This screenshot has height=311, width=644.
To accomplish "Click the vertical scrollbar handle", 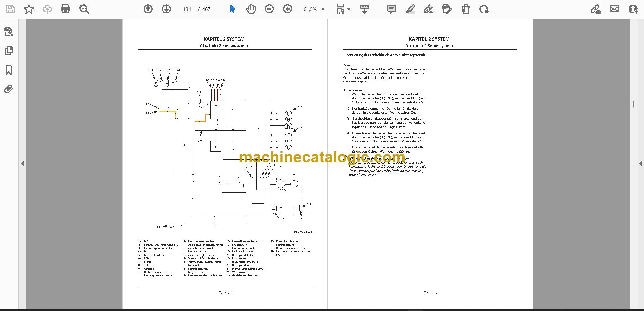I will coord(633,104).
